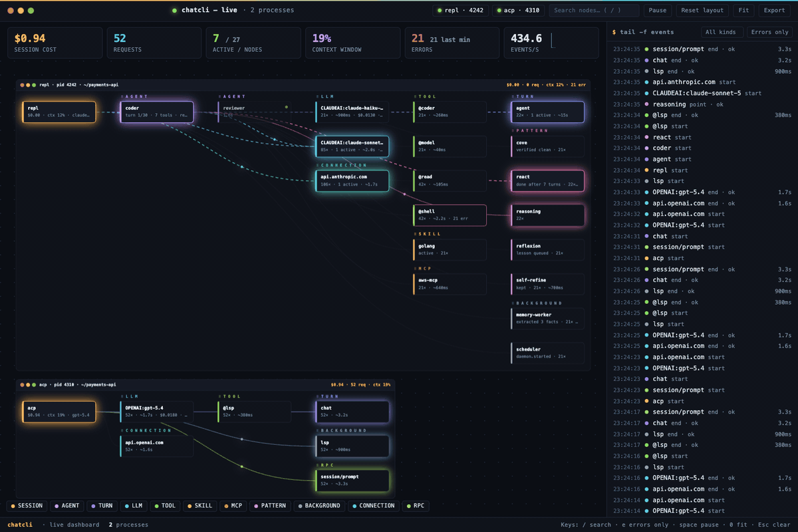Select the self-refine pattern node

[547, 284]
